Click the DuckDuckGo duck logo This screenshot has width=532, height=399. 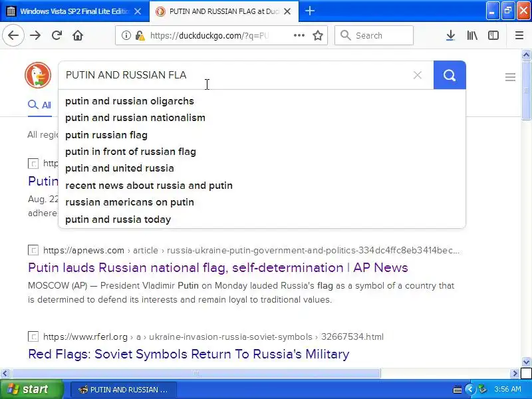(x=38, y=75)
